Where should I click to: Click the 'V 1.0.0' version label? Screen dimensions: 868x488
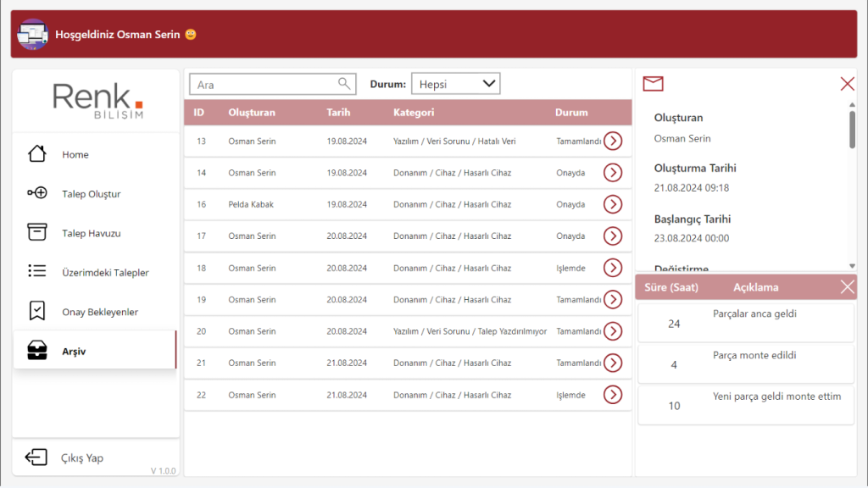[x=164, y=471]
